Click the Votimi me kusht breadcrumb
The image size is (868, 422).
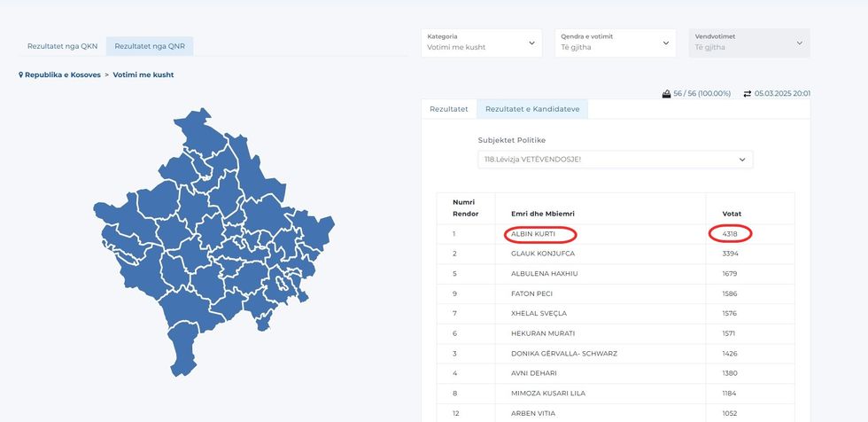click(x=143, y=75)
